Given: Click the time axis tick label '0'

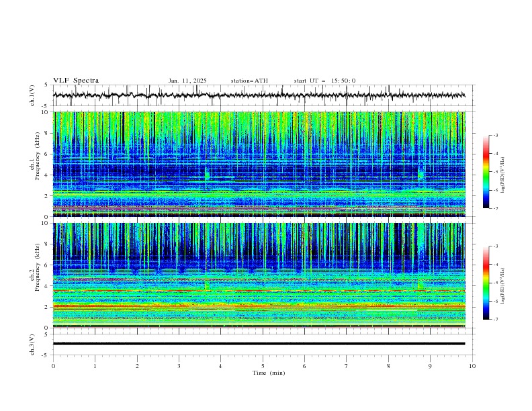Looking at the screenshot, I should click(53, 366).
